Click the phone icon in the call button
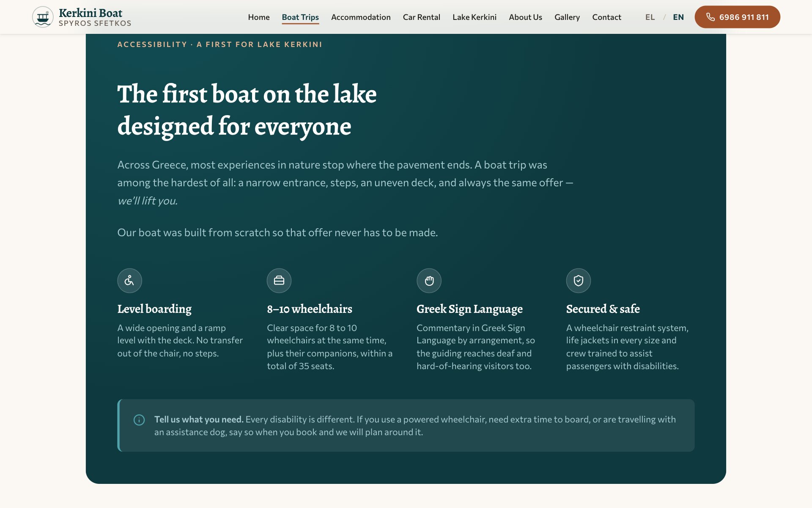The height and width of the screenshot is (508, 812). click(x=710, y=17)
